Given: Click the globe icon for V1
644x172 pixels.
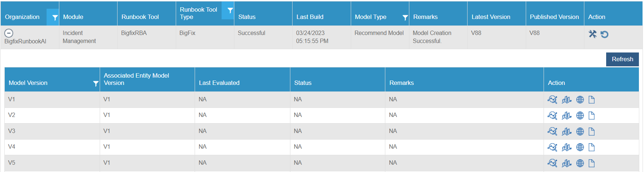Looking at the screenshot, I should [580, 99].
